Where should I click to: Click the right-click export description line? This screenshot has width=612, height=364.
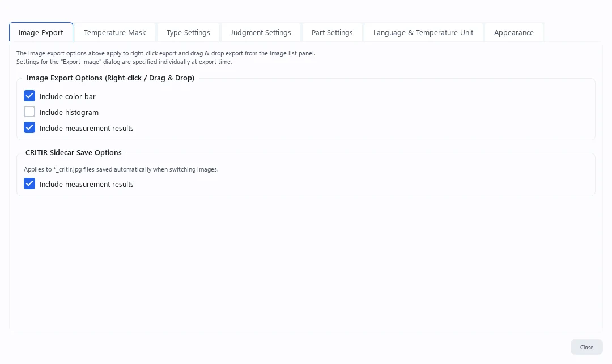(166, 53)
